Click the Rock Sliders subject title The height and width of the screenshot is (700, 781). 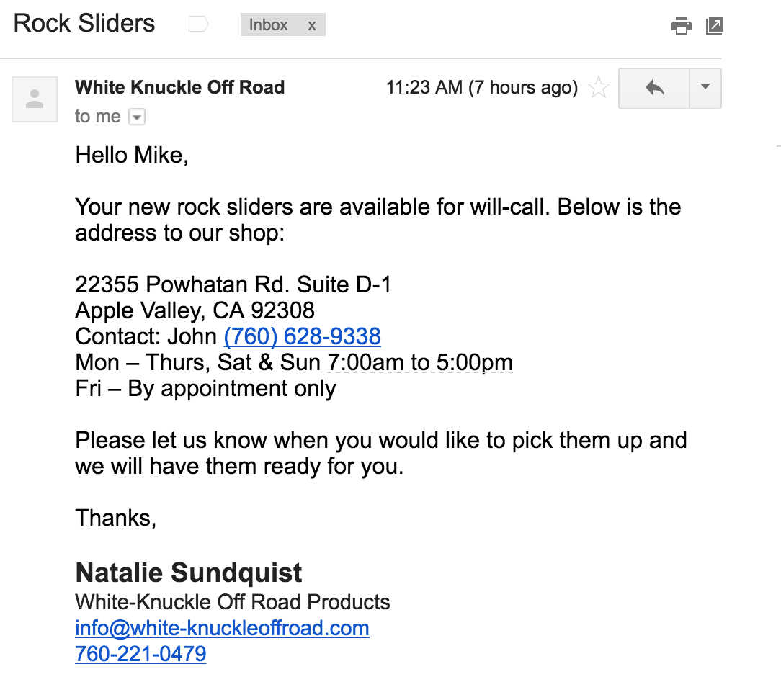[x=84, y=24]
